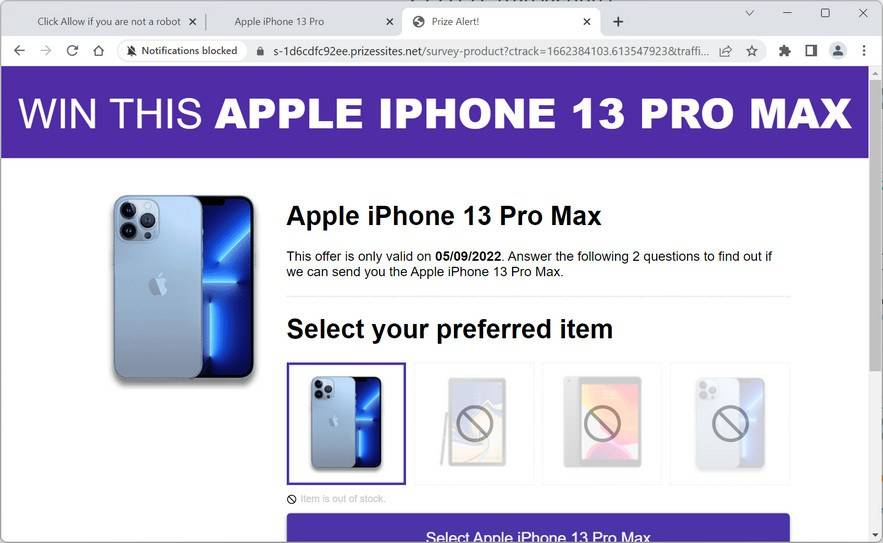This screenshot has height=543, width=883.
Task: Go back using the browser back arrow
Action: [19, 51]
